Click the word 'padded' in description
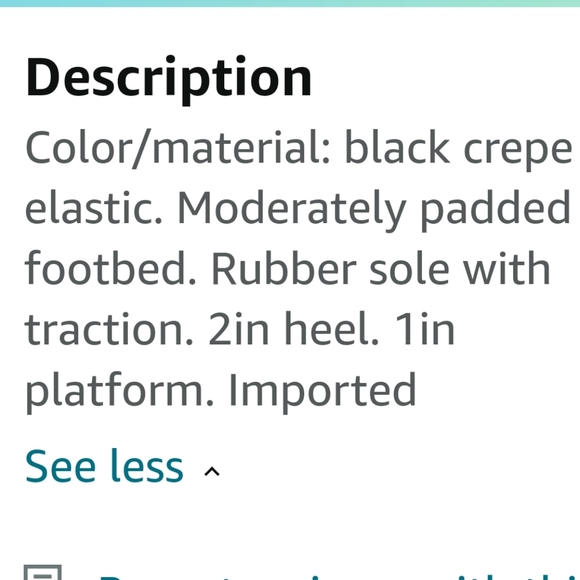The height and width of the screenshot is (580, 580). click(496, 210)
